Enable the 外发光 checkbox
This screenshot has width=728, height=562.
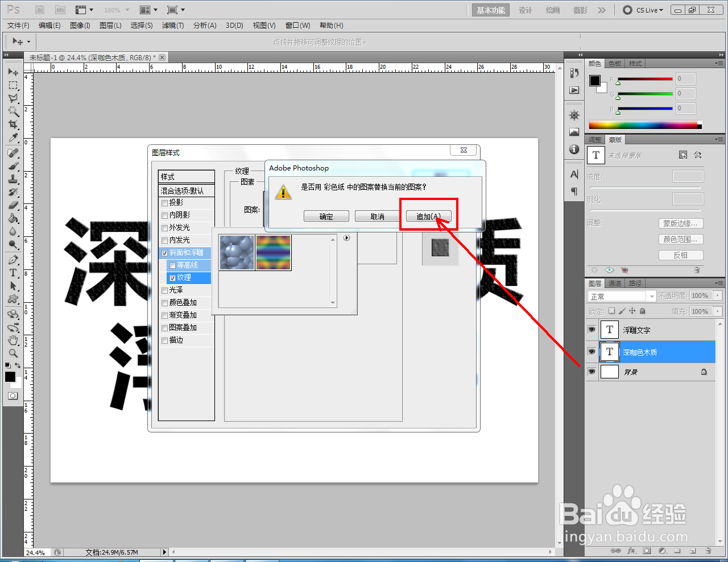pos(165,228)
